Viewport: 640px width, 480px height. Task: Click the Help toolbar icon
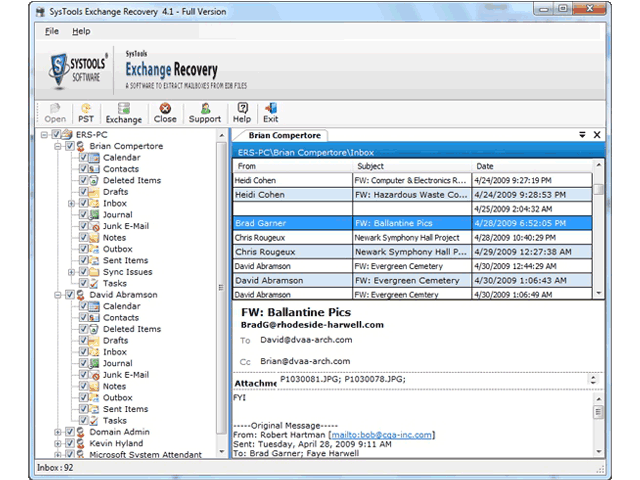click(242, 108)
